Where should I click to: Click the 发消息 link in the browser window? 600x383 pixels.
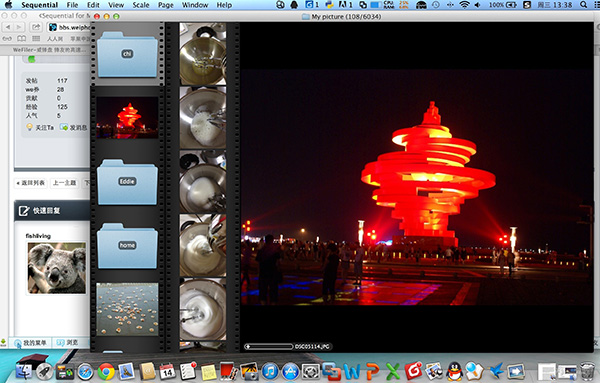[74, 127]
